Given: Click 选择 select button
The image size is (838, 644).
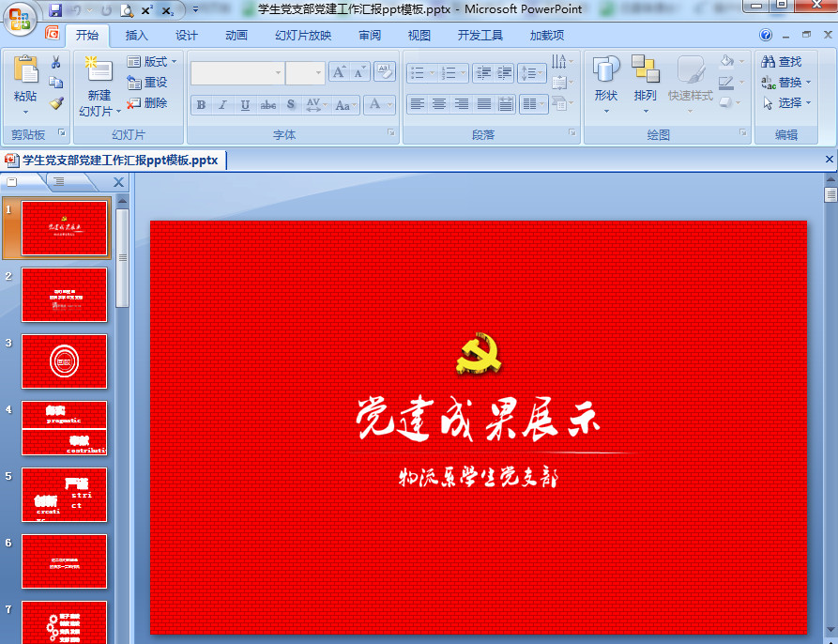Looking at the screenshot, I should tap(785, 102).
